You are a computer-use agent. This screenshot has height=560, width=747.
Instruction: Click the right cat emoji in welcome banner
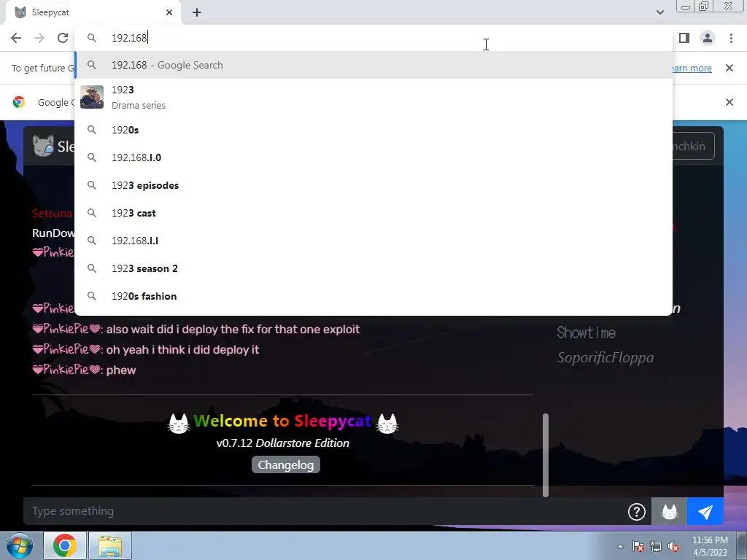(387, 423)
